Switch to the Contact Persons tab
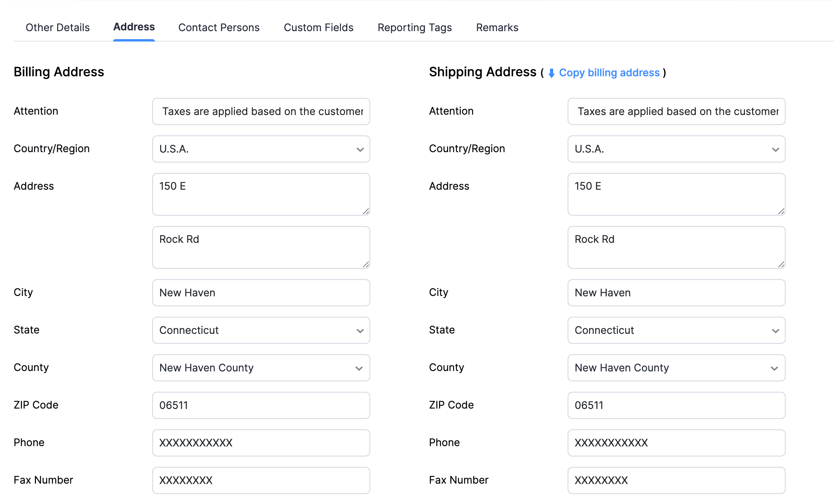This screenshot has width=834, height=504. [218, 28]
